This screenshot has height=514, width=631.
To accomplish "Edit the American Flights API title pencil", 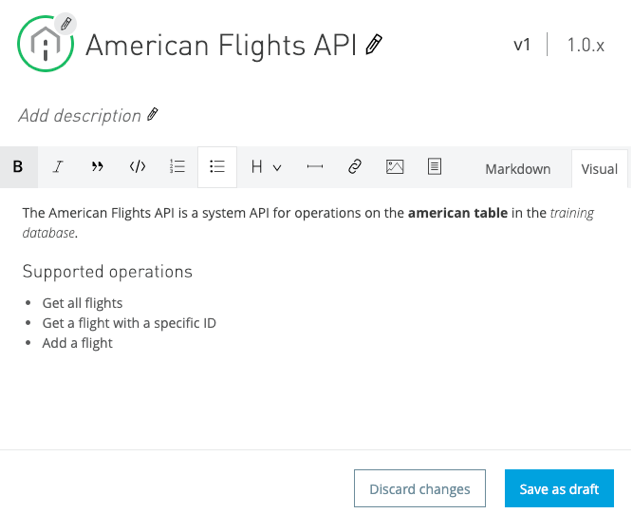I will [374, 44].
